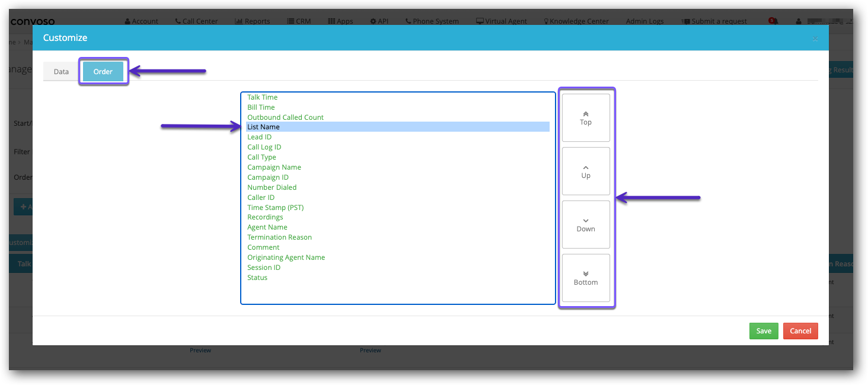This screenshot has width=868, height=385.
Task: Select Talk Time in the list
Action: (x=398, y=97)
